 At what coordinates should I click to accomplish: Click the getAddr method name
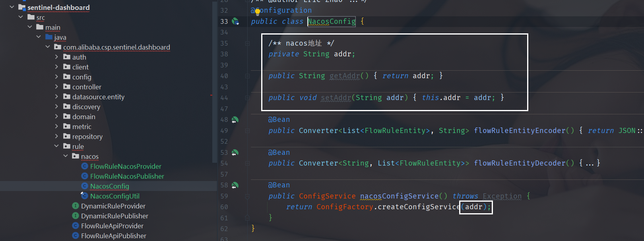pyautogui.click(x=345, y=76)
